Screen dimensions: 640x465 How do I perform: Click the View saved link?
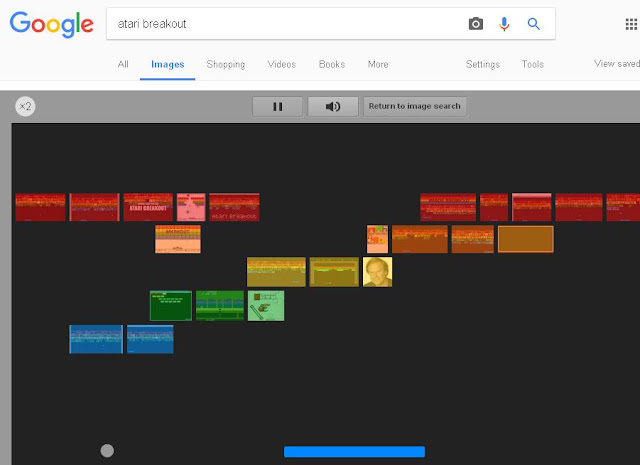pyautogui.click(x=617, y=64)
